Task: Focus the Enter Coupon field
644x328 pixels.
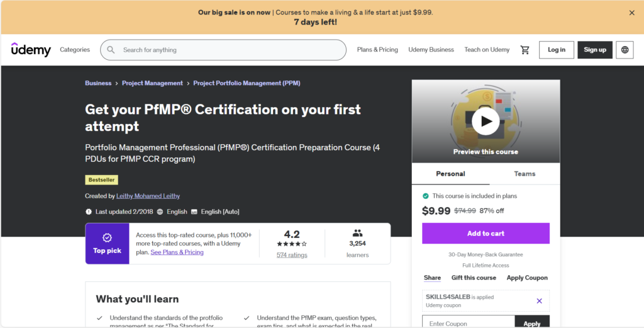Action: point(468,322)
